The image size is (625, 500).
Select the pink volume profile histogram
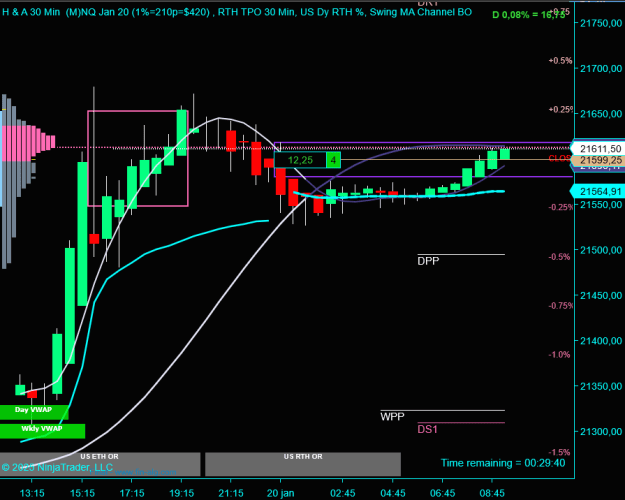click(28, 144)
